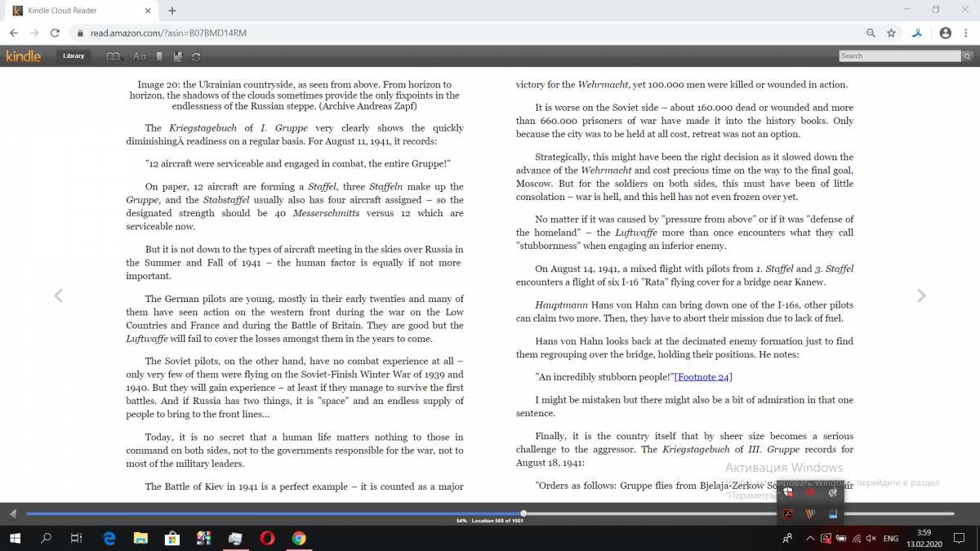The height and width of the screenshot is (551, 980).
Task: Click the address bar with read.amazon.com URL
Action: (465, 33)
